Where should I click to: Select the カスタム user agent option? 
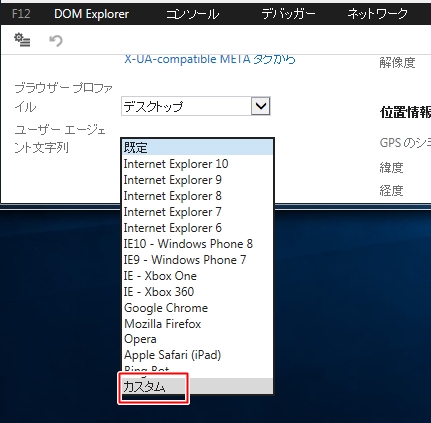197,386
